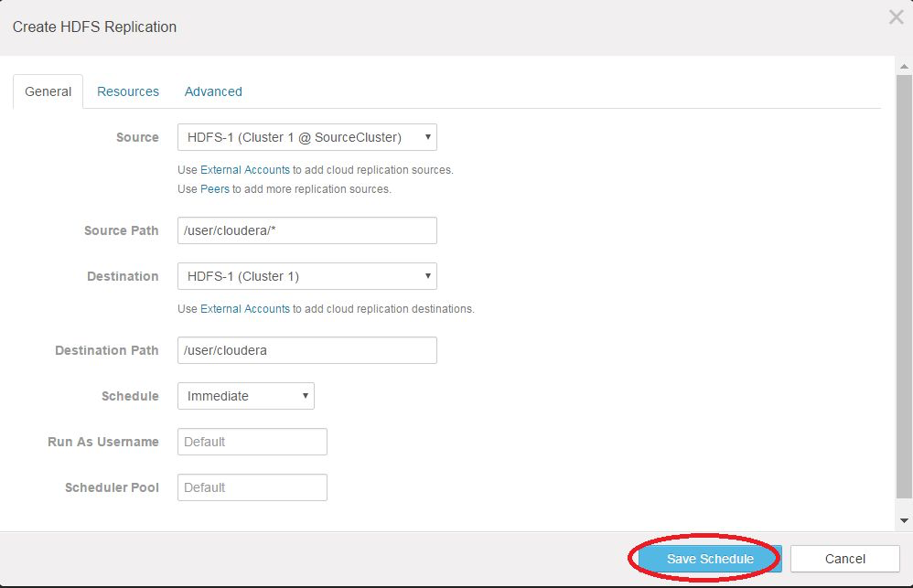Switch to the Advanced tab
913x588 pixels.
point(213,91)
